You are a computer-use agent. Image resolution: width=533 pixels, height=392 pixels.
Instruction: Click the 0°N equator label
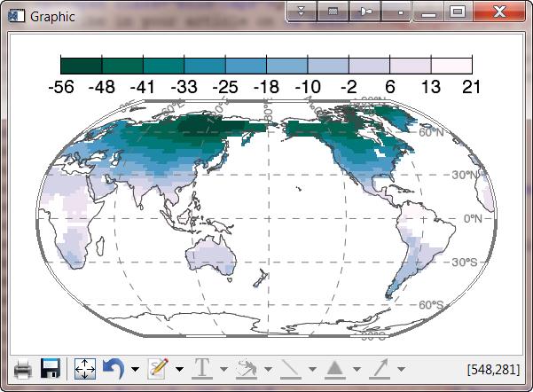[x=473, y=218]
